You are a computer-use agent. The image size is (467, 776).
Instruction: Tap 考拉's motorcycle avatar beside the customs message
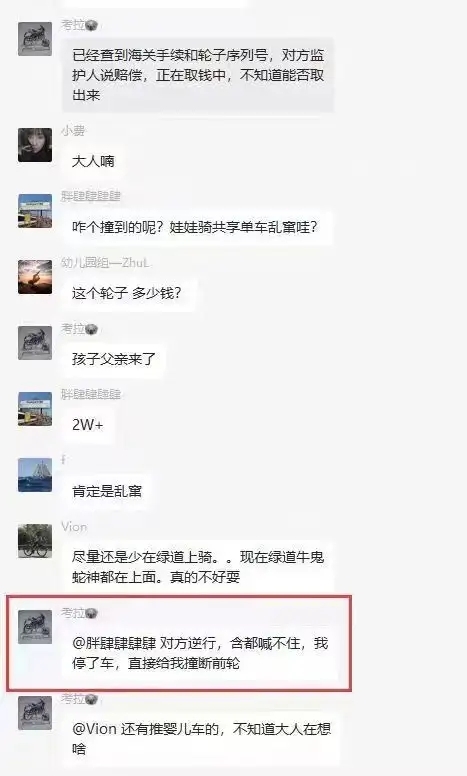tap(35, 39)
